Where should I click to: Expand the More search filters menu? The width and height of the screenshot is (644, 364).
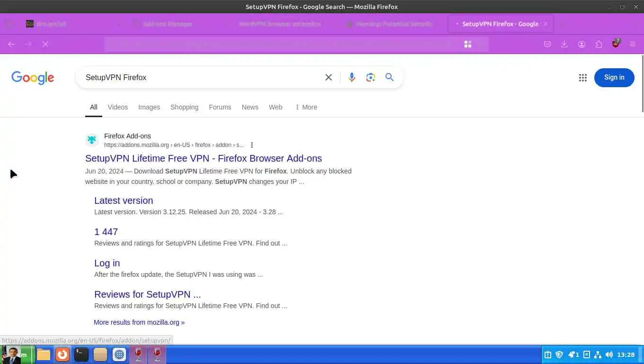click(x=306, y=107)
